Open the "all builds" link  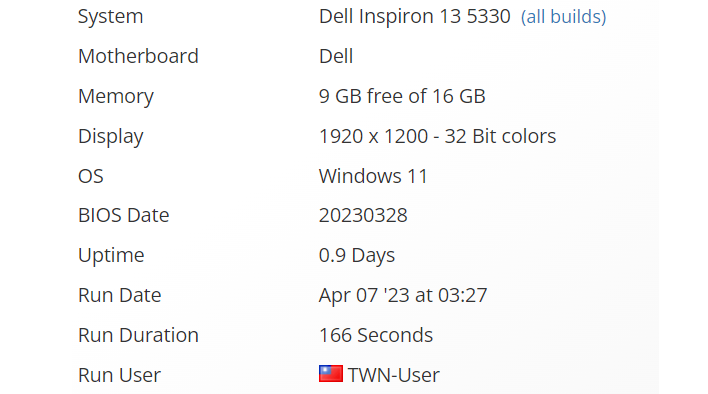[x=564, y=17]
